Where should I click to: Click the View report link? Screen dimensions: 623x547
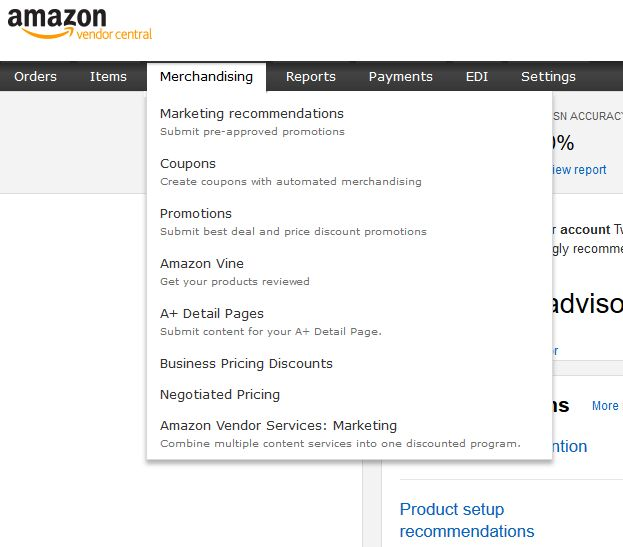(x=579, y=170)
